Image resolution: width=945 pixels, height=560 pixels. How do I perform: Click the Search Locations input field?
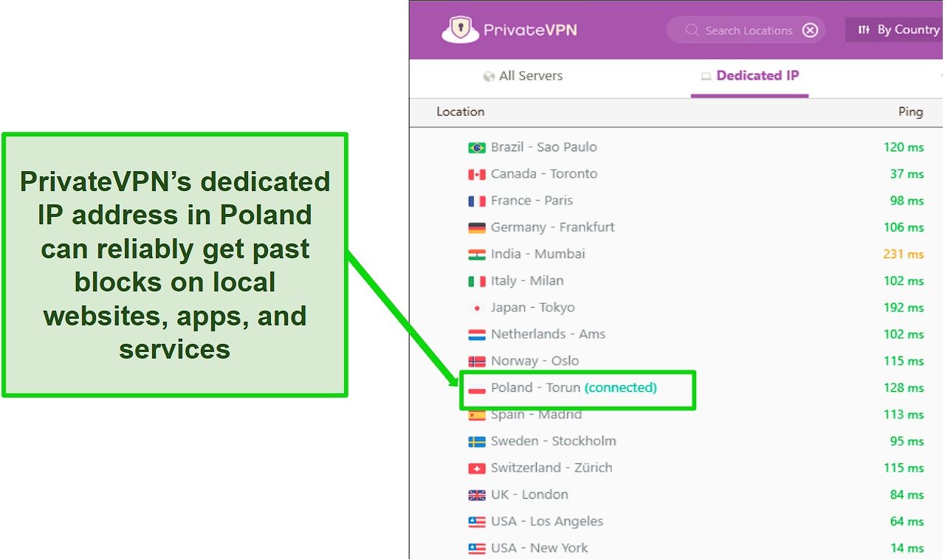(x=746, y=30)
